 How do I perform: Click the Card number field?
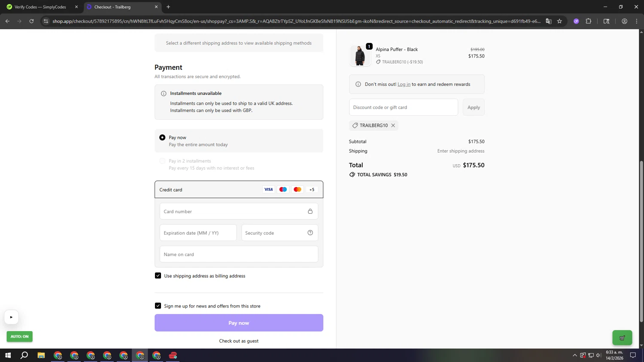click(239, 211)
